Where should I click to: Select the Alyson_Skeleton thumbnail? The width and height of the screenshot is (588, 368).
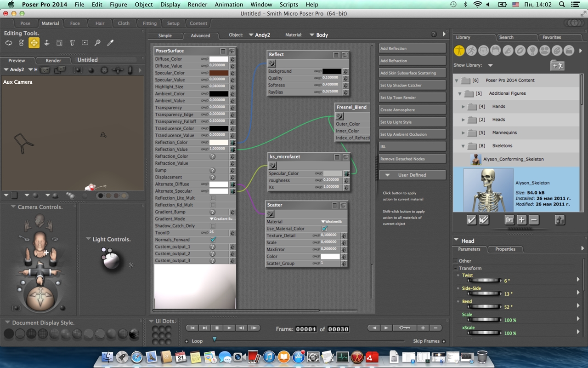488,190
